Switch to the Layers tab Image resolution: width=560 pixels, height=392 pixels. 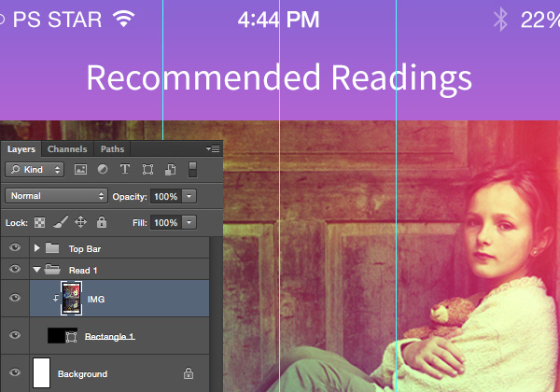click(21, 149)
